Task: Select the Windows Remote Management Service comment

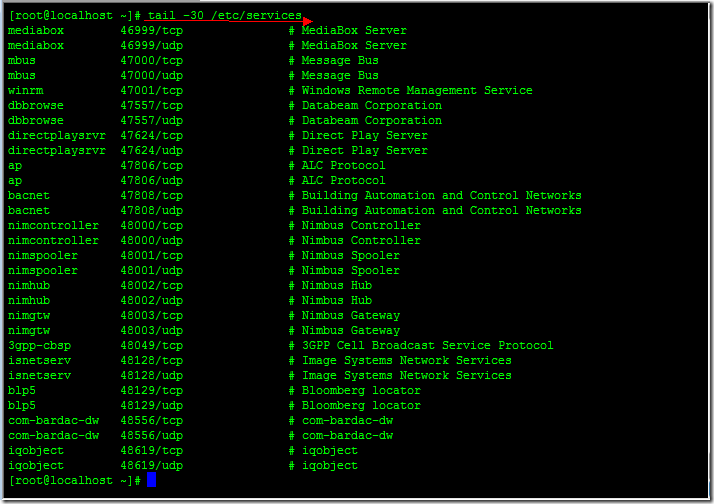Action: pyautogui.click(x=417, y=91)
